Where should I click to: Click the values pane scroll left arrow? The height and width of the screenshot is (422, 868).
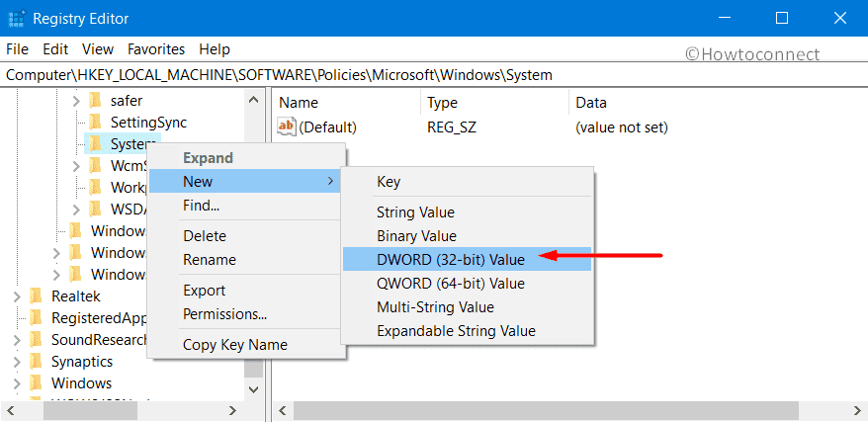(x=284, y=410)
